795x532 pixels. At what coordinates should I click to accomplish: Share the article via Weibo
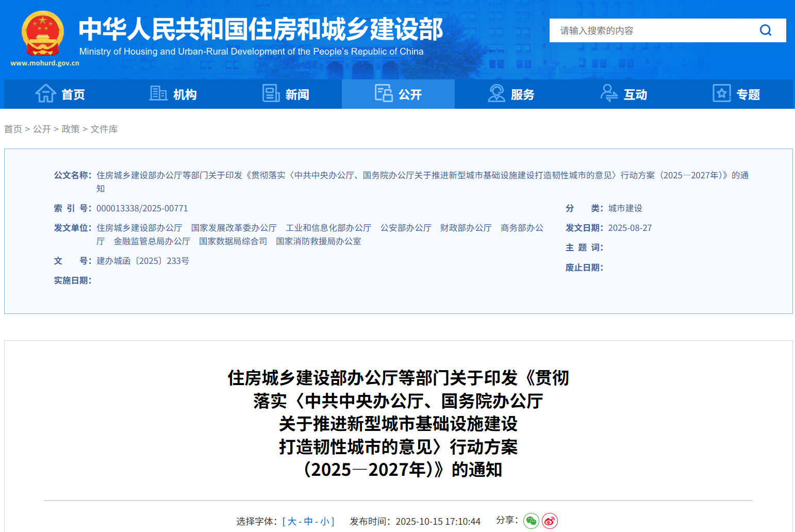(550, 521)
